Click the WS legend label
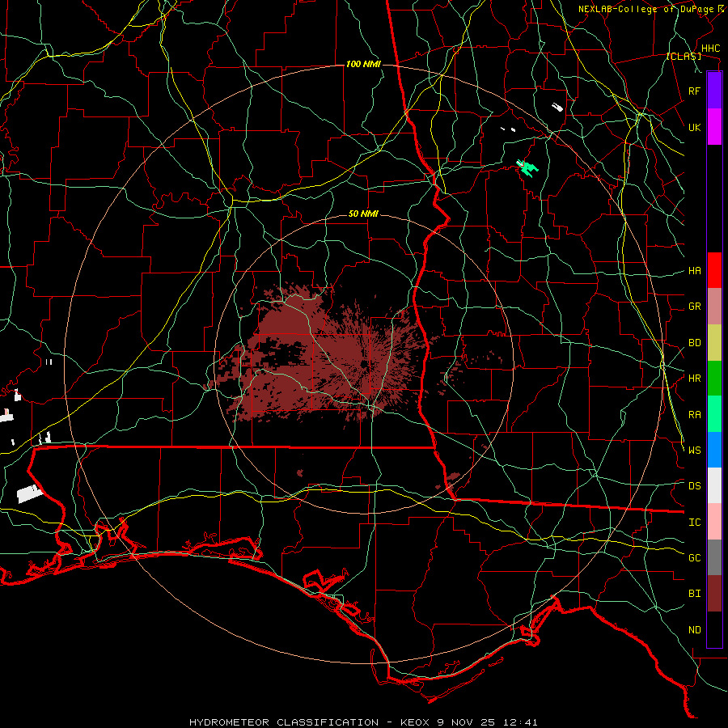 [695, 450]
